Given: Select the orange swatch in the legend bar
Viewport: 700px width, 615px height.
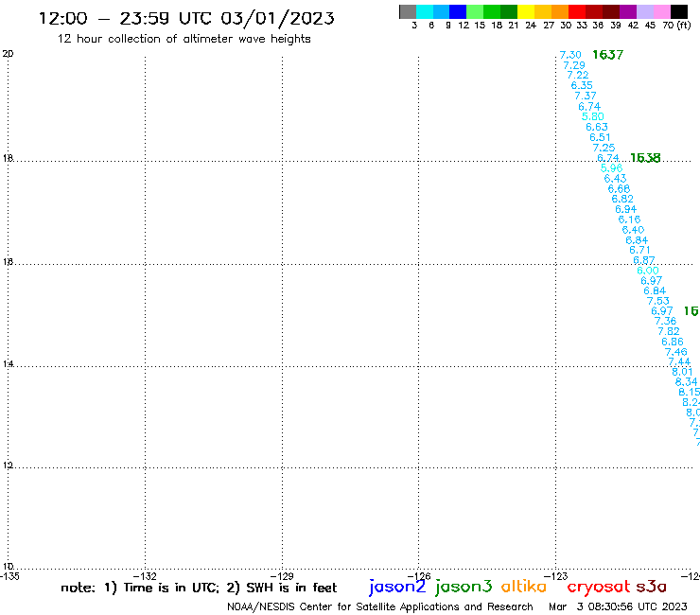Looking at the screenshot, I should pyautogui.click(x=560, y=11).
